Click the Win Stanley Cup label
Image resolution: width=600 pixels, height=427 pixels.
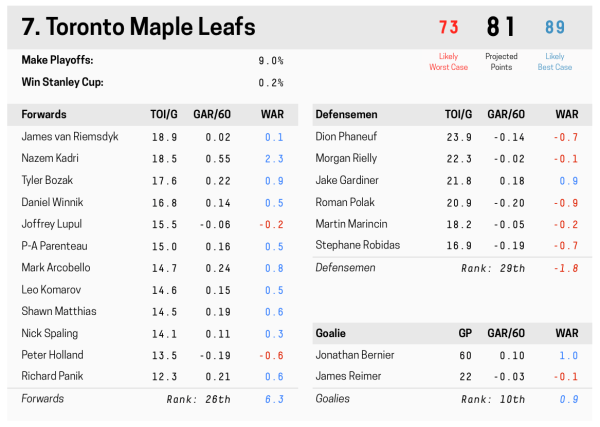[62, 82]
